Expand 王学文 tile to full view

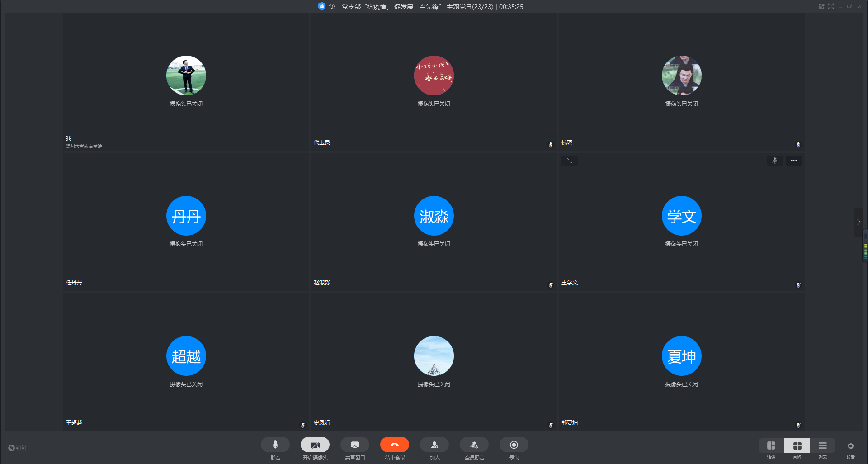tap(570, 161)
